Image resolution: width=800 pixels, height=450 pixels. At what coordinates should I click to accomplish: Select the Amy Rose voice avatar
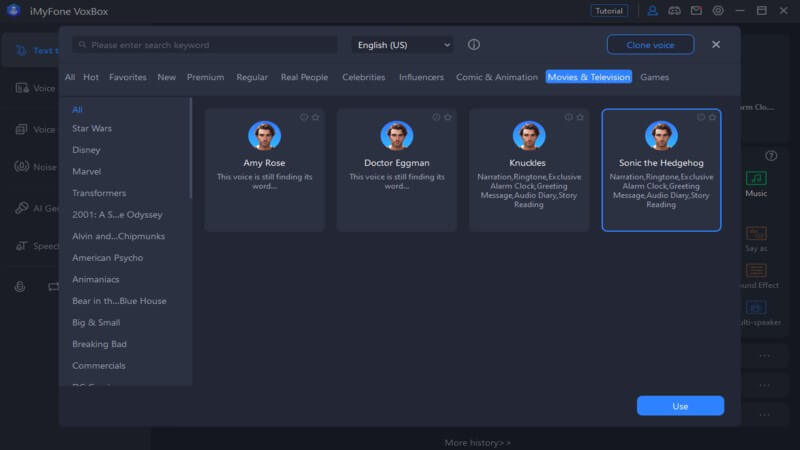[x=264, y=135]
